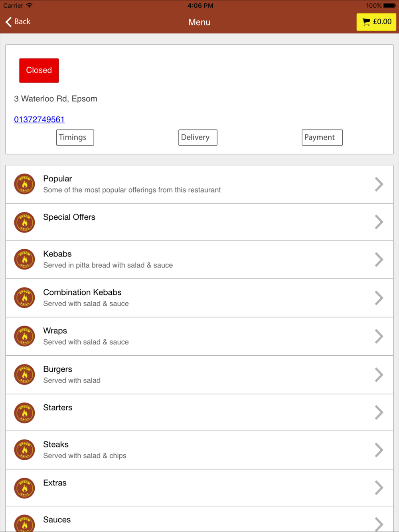The image size is (399, 532).
Task: Go back using the Back arrow
Action: [18, 22]
